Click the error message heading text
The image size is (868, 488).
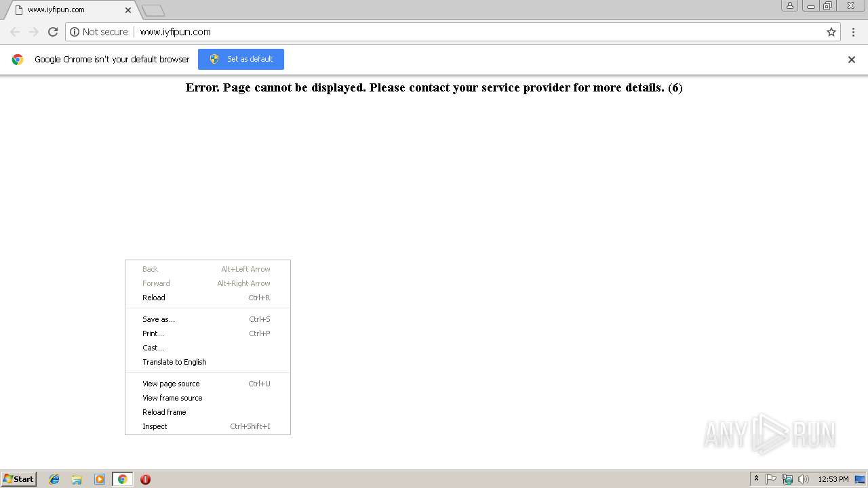click(434, 87)
